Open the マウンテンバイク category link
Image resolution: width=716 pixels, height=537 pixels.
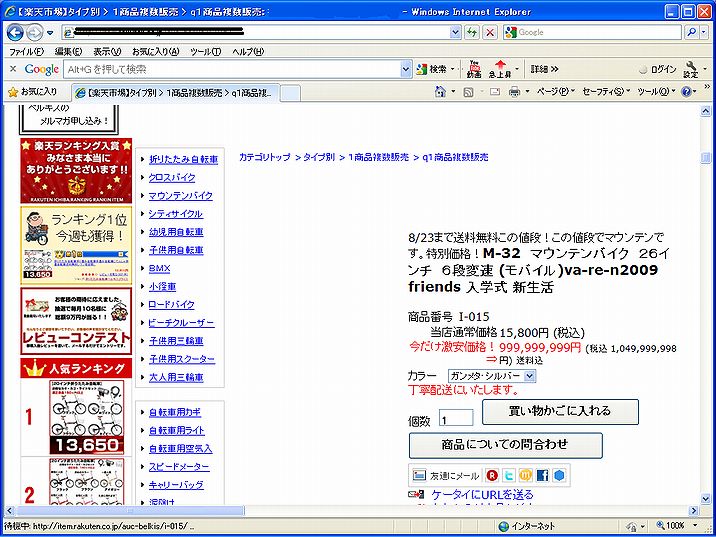[x=181, y=195]
